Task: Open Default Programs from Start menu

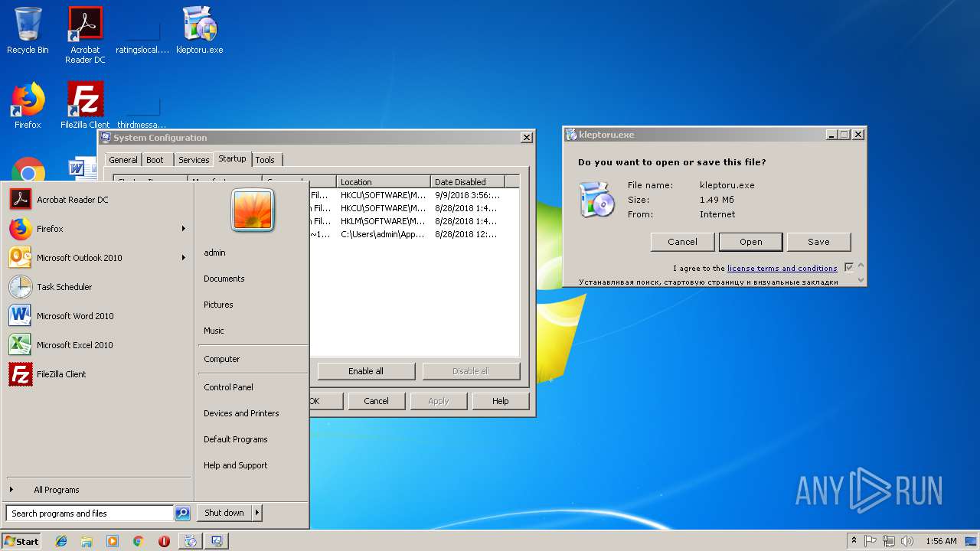Action: (236, 439)
